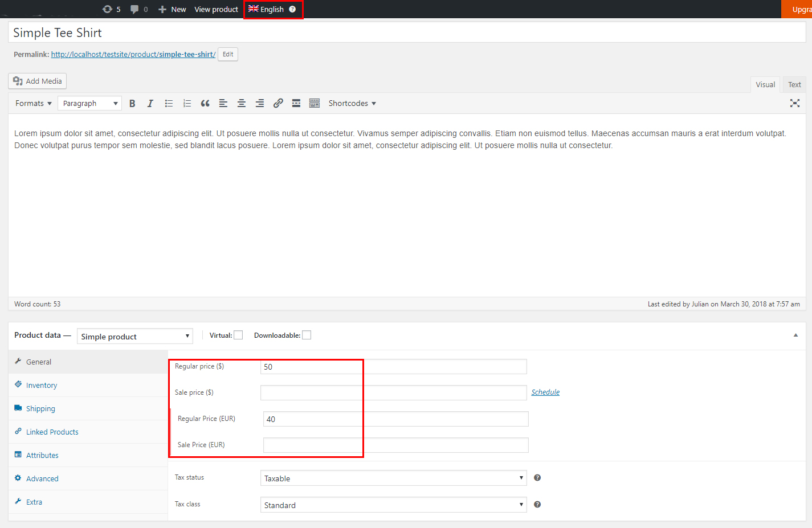The image size is (812, 528).
Task: Click the plus New item in admin bar
Action: (x=172, y=9)
